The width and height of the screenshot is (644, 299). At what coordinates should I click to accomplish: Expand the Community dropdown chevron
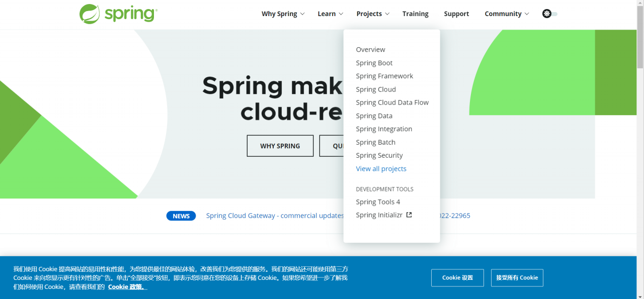click(x=527, y=14)
